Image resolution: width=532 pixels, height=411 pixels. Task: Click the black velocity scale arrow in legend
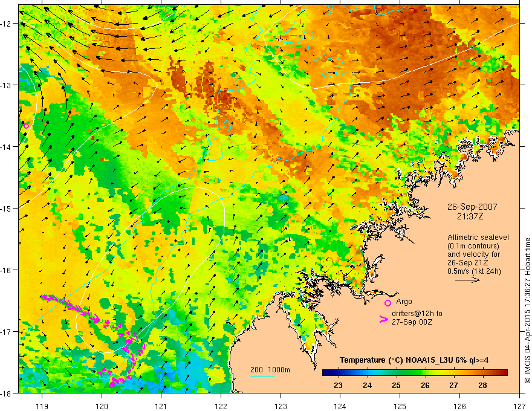click(467, 280)
